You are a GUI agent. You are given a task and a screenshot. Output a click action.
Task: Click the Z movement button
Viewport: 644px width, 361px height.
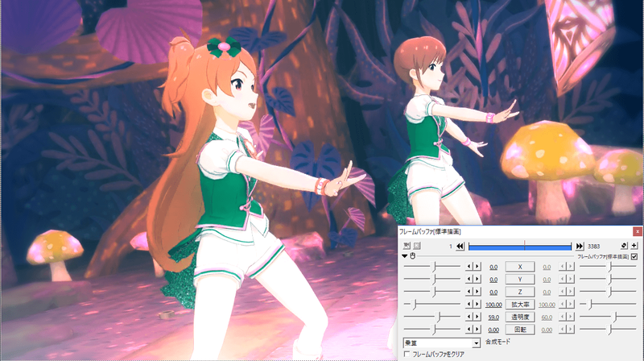520,292
